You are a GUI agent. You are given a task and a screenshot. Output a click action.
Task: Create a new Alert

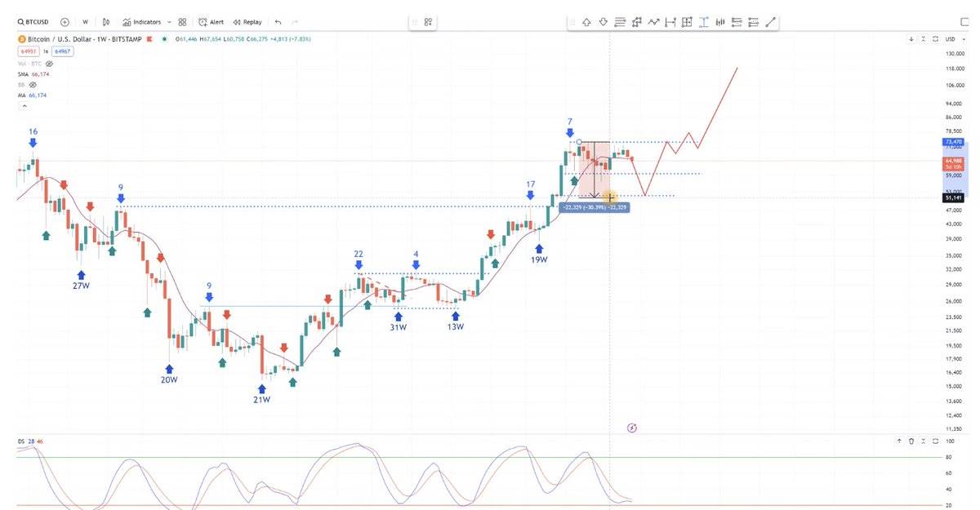211,22
